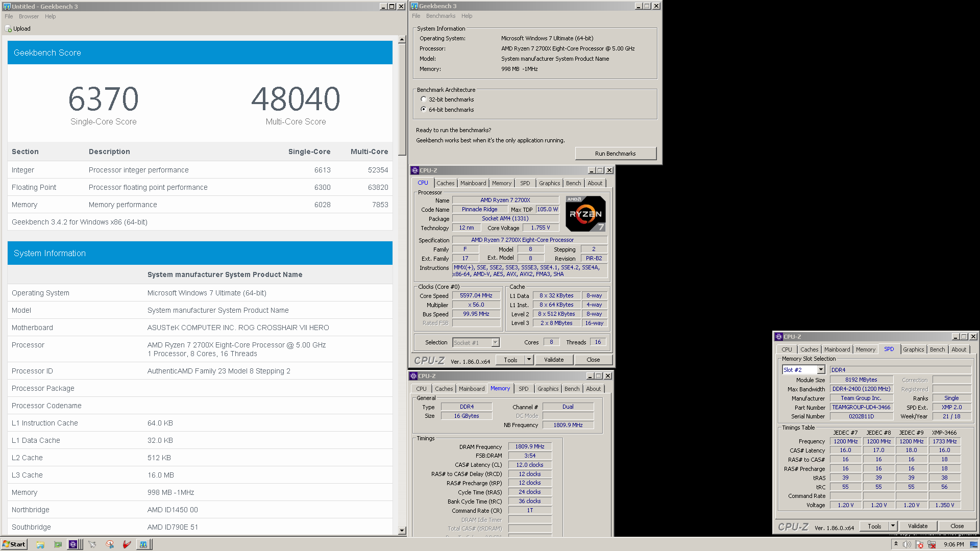Click the Core Voltage value 1.755 V

pos(541,228)
